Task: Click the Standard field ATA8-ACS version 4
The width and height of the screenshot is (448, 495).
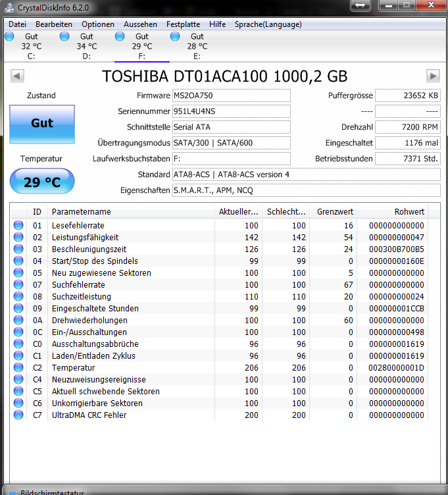Action: [307, 174]
